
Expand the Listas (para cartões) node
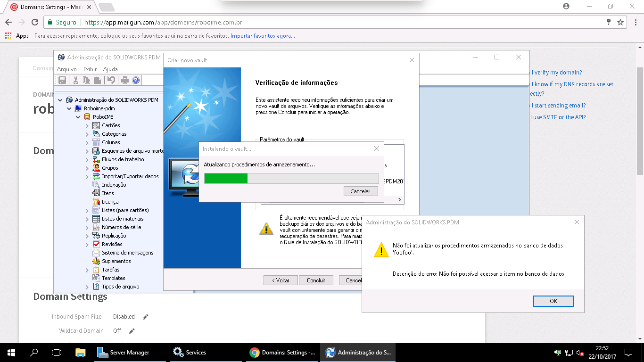click(x=87, y=210)
